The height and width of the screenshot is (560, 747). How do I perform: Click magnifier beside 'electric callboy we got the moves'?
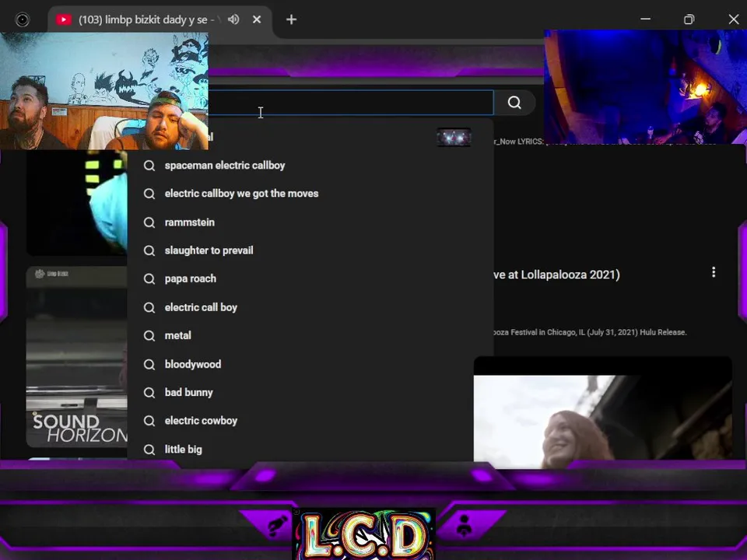tap(149, 194)
